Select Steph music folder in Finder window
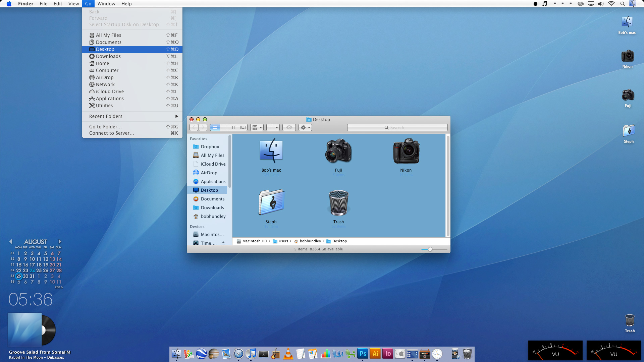 [x=271, y=202]
